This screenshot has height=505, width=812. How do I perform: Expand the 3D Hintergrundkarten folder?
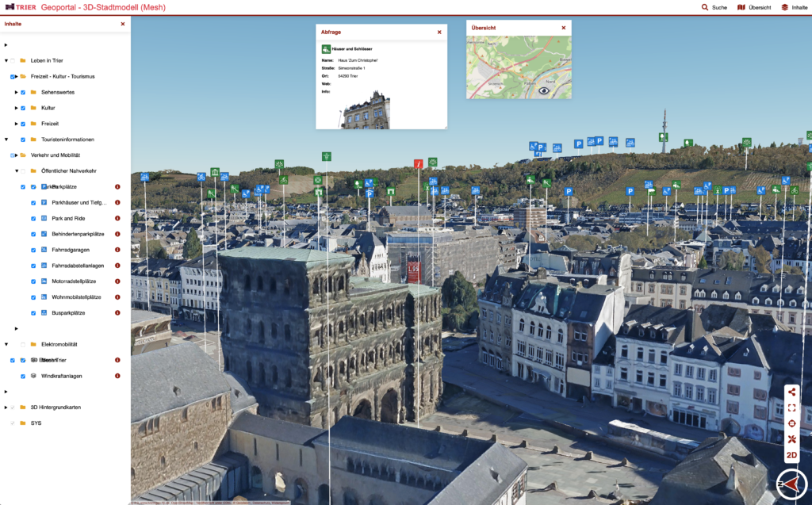pos(6,407)
